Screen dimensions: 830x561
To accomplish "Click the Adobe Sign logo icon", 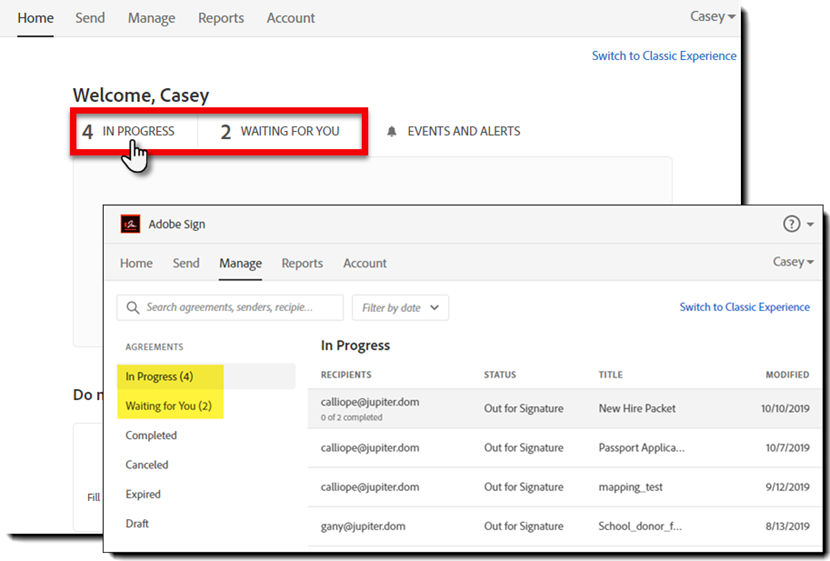I will point(130,224).
